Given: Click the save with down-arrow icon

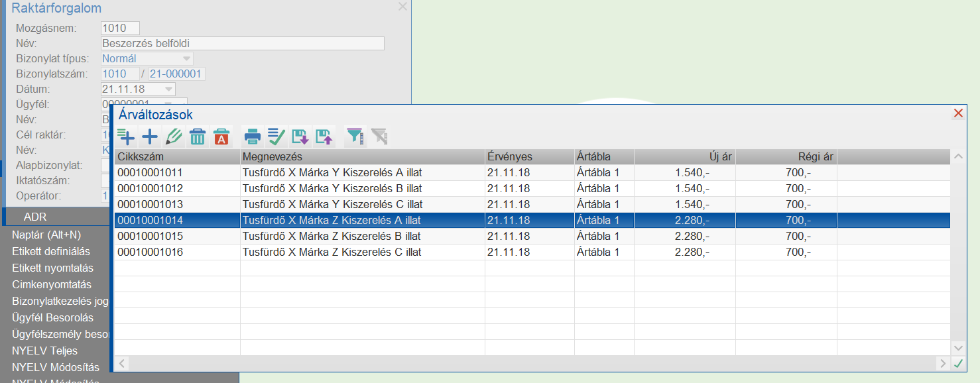Looking at the screenshot, I should click(300, 137).
